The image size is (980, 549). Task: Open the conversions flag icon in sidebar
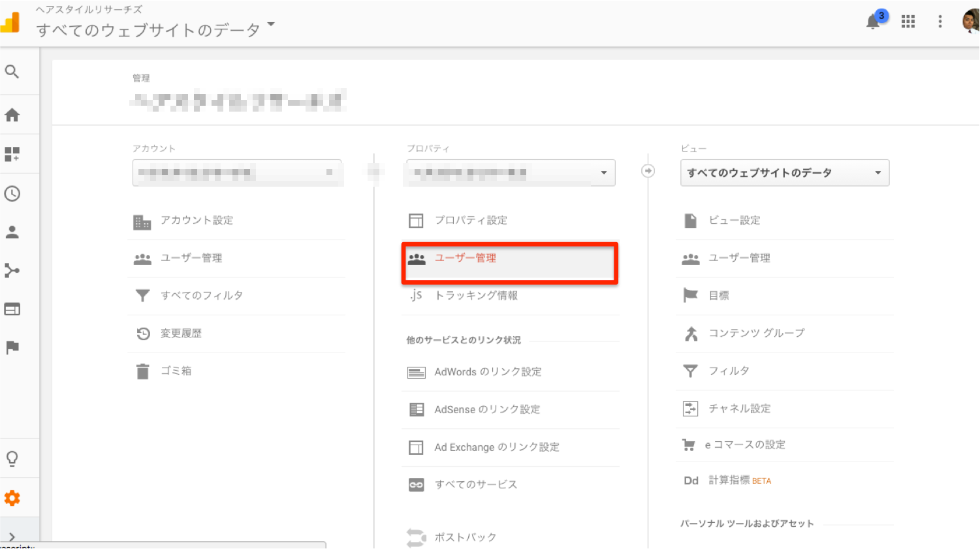coord(12,347)
